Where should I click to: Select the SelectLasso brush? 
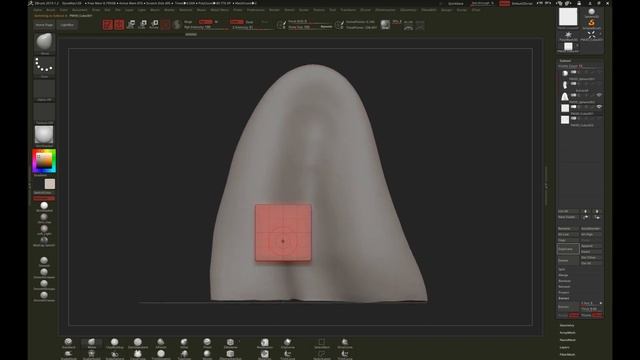point(322,355)
